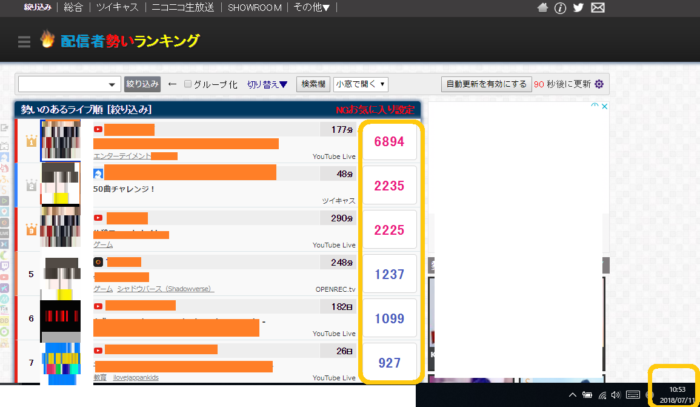Open the その他▼ menu in top navigation
Screen dimensions: 700x407
(312, 8)
